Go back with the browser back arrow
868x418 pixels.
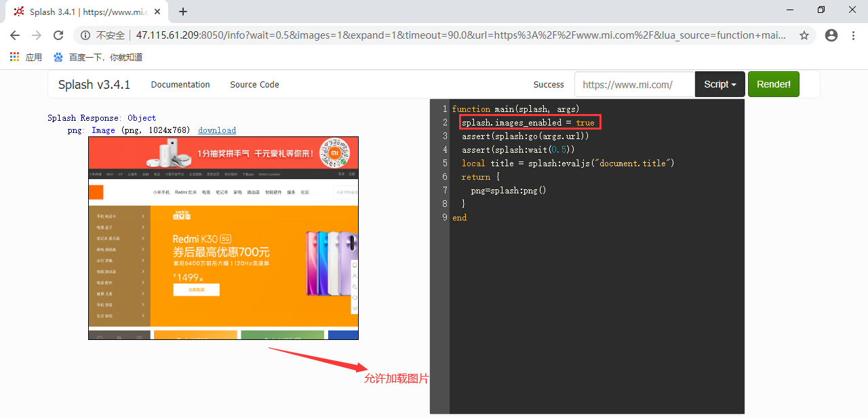pyautogui.click(x=15, y=35)
